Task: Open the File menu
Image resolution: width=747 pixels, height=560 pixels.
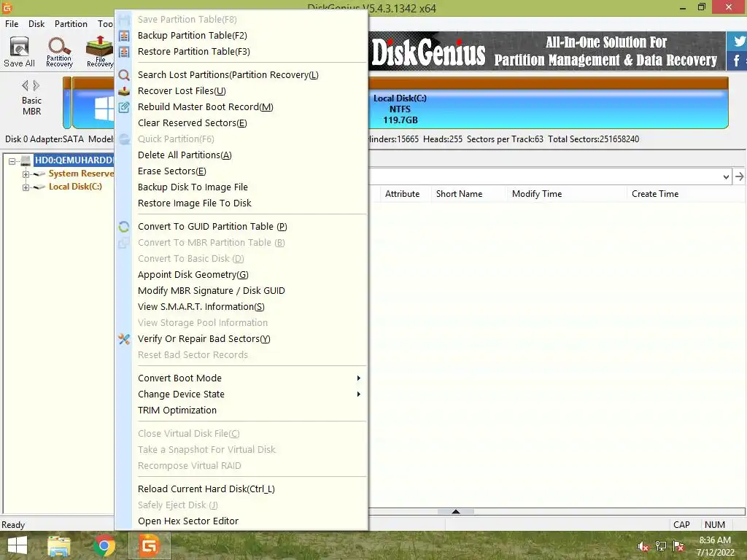Action: pyautogui.click(x=12, y=24)
